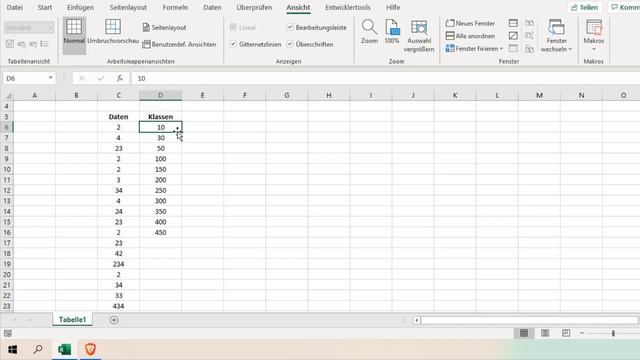The width and height of the screenshot is (640, 360).
Task: Open the Hilfe tab
Action: (x=393, y=7)
